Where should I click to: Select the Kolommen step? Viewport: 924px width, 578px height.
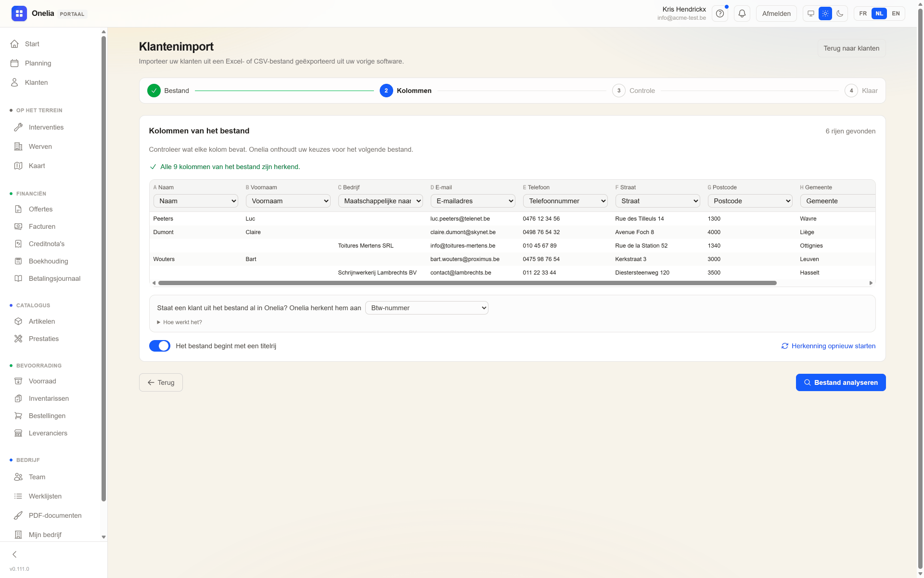coord(406,91)
